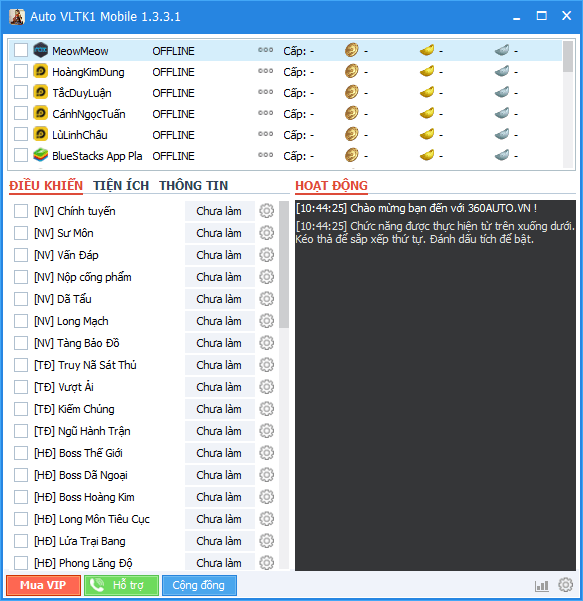Check the [HĐ] Long Môn Tiêu Cục box
This screenshot has width=583, height=601.
coord(21,519)
